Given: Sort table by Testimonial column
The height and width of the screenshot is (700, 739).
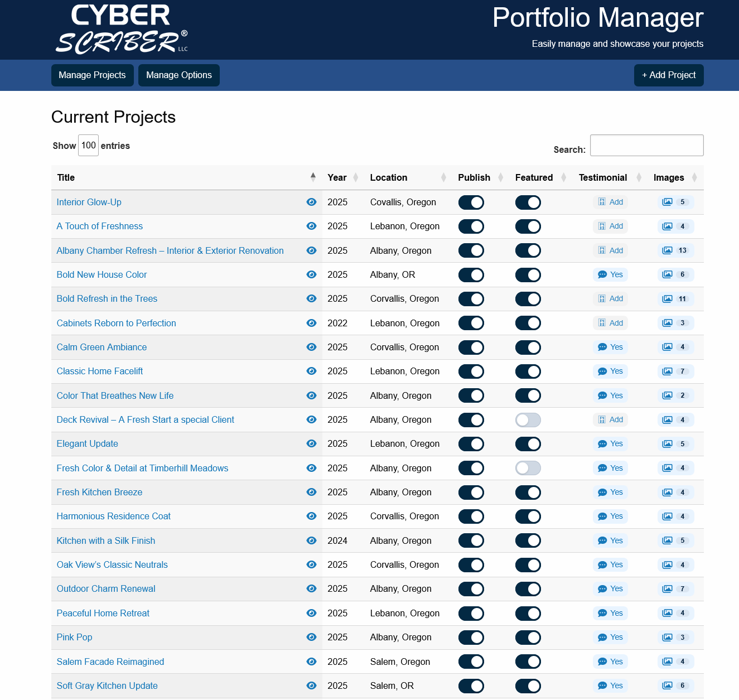Looking at the screenshot, I should click(610, 177).
